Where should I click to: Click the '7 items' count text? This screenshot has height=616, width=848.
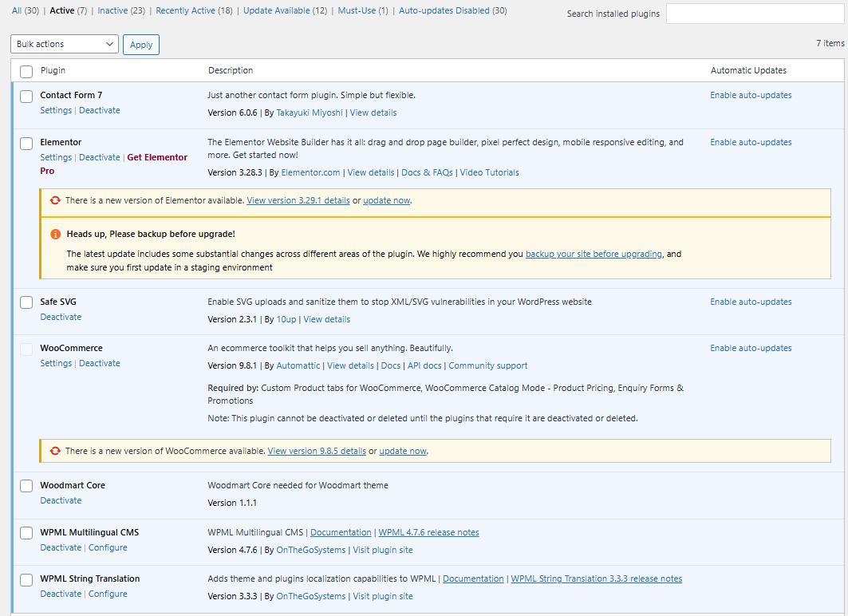coord(830,43)
